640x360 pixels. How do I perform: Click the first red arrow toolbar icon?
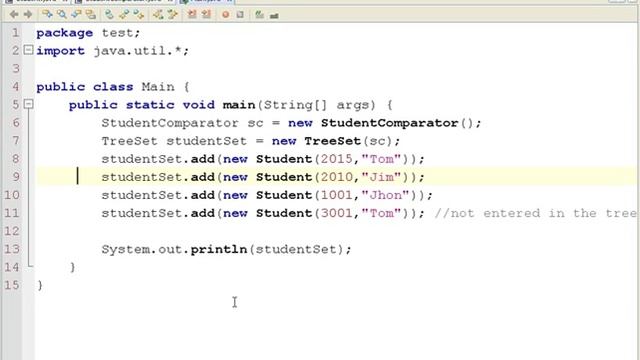(192, 15)
